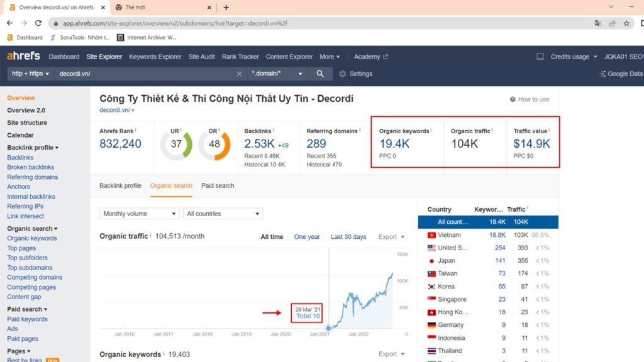Switch to Paid search tab

tap(218, 185)
